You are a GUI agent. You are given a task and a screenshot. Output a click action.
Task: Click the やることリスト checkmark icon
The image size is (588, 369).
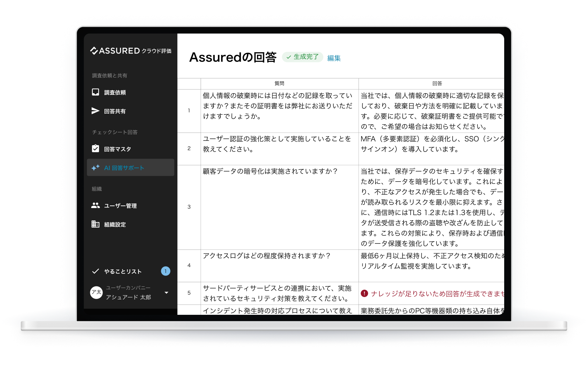(95, 271)
